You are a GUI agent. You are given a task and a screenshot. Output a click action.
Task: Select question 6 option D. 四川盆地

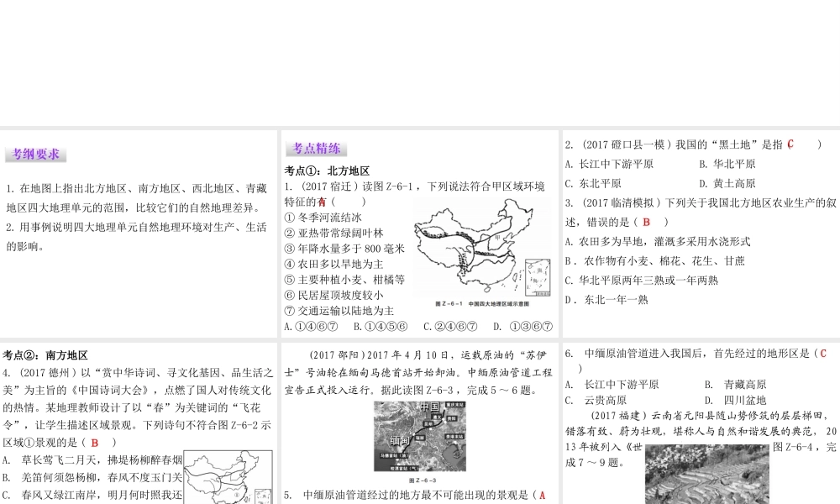click(735, 400)
